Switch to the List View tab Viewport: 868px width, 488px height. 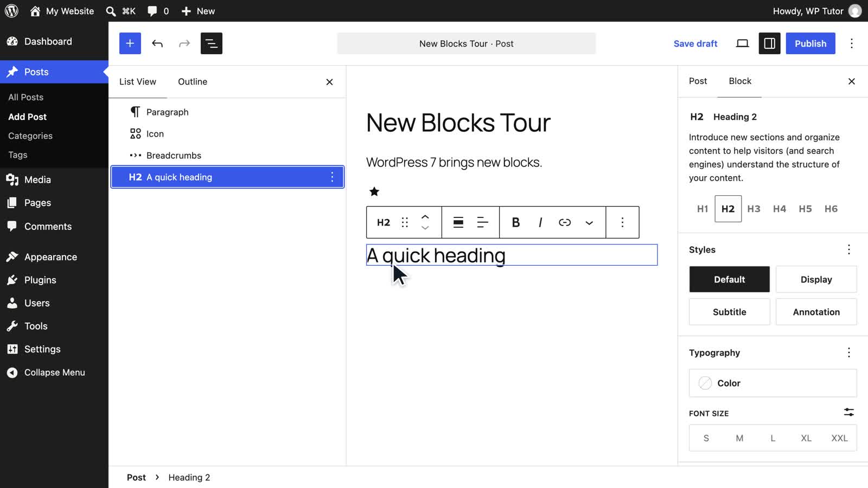pos(138,81)
